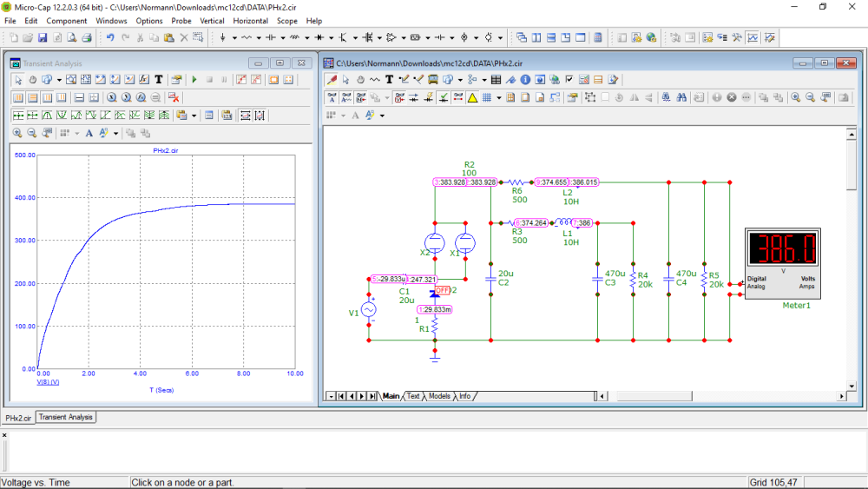Click the Transient Analysis bottom tab

tap(67, 417)
